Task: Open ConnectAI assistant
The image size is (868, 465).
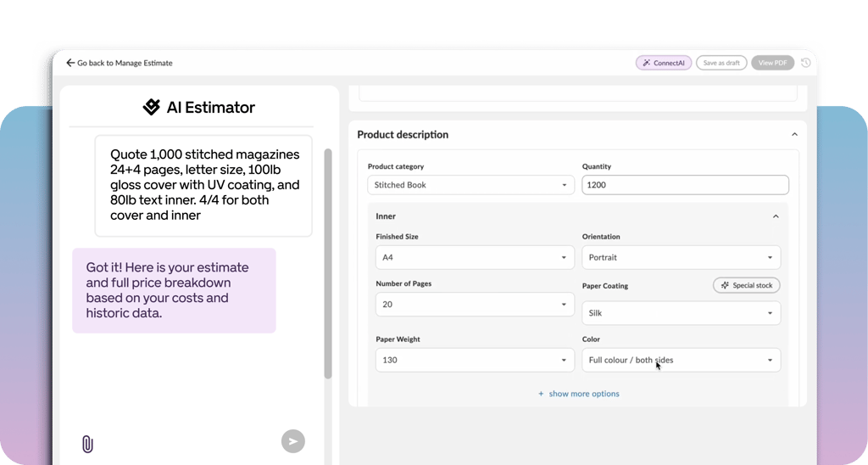Action: coord(663,63)
